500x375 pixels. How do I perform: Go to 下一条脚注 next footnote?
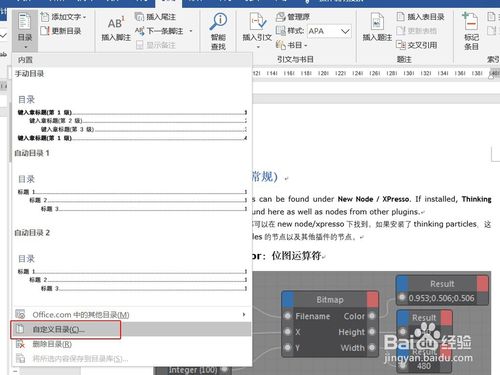coord(159,31)
